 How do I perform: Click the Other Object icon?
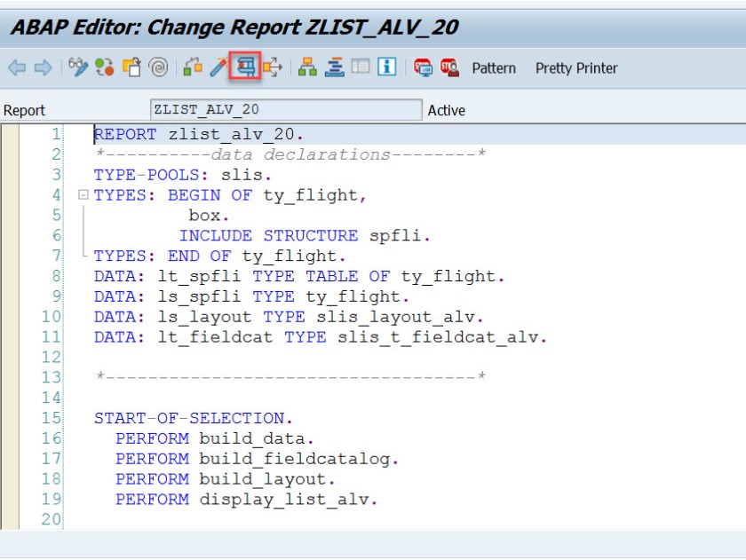pyautogui.click(x=131, y=67)
